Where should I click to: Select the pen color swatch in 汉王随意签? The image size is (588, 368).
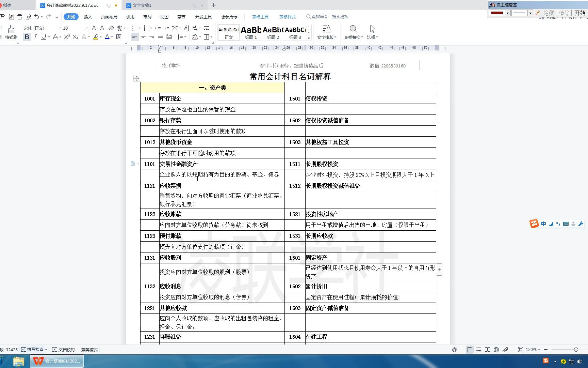(497, 13)
